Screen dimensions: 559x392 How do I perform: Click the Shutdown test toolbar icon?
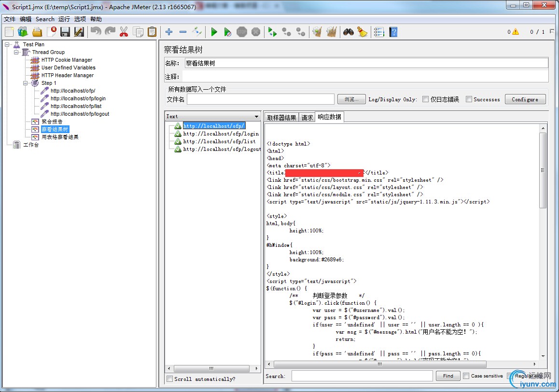(x=256, y=32)
